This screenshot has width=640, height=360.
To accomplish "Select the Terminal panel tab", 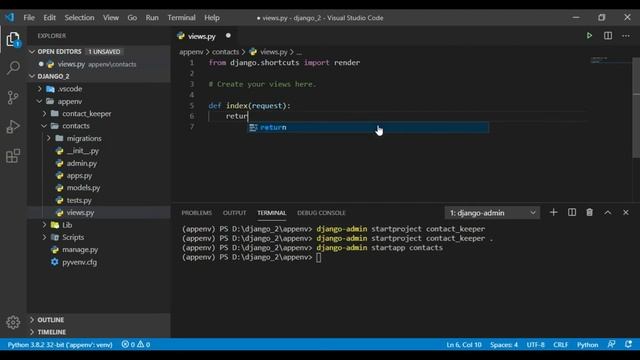I will tap(271, 213).
